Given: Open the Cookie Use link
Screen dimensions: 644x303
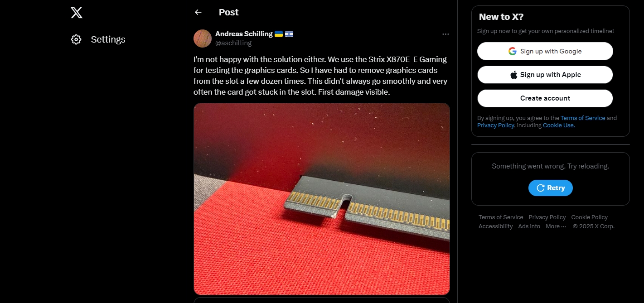Looking at the screenshot, I should pos(559,125).
